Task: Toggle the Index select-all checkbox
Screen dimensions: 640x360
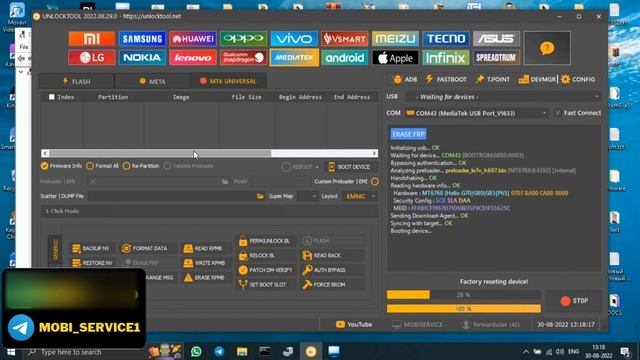Action: [x=51, y=97]
